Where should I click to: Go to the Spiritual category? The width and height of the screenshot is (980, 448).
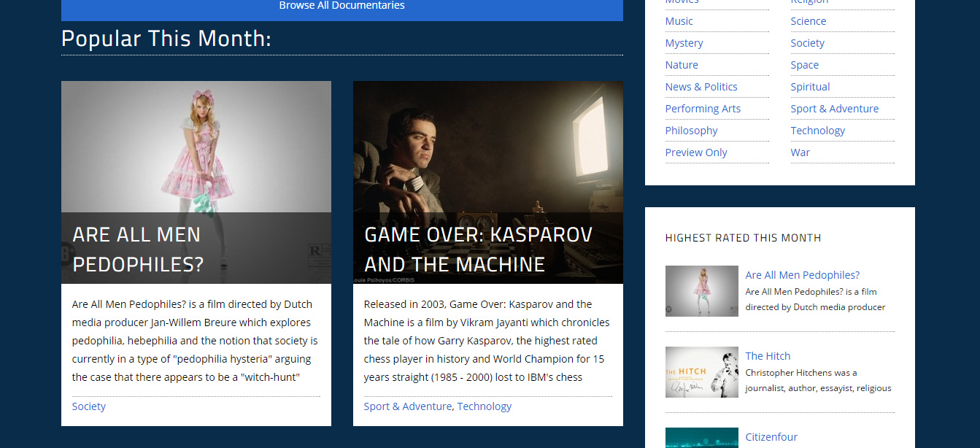[x=811, y=87]
